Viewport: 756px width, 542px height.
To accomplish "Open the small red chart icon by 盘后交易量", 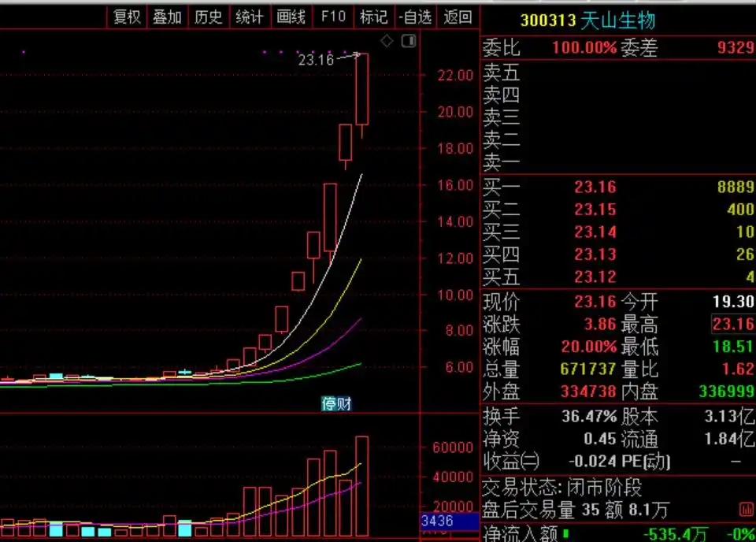I will [747, 509].
